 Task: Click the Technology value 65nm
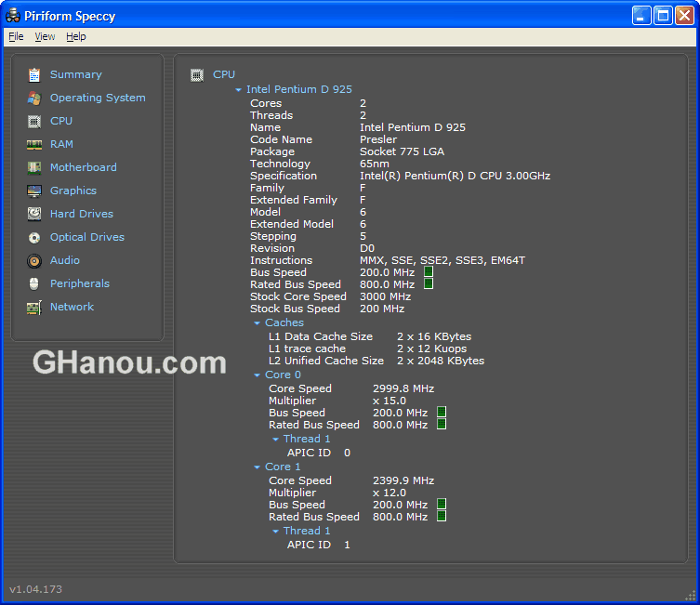click(375, 164)
